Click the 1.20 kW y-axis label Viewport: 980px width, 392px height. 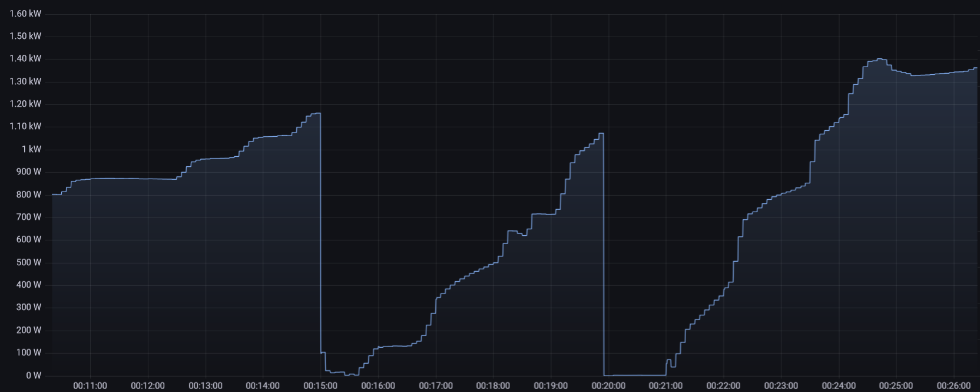point(25,104)
